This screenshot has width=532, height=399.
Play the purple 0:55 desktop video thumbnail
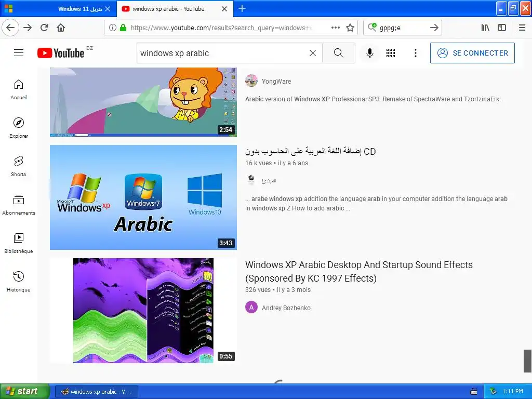point(143,311)
